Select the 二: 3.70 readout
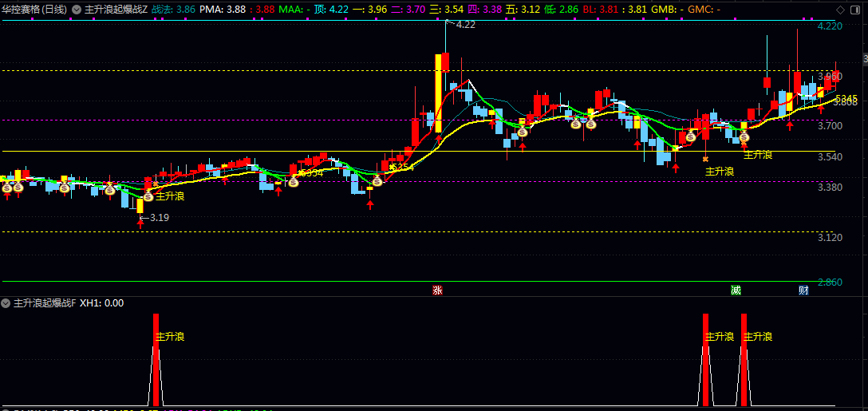This screenshot has width=868, height=411. 408,10
